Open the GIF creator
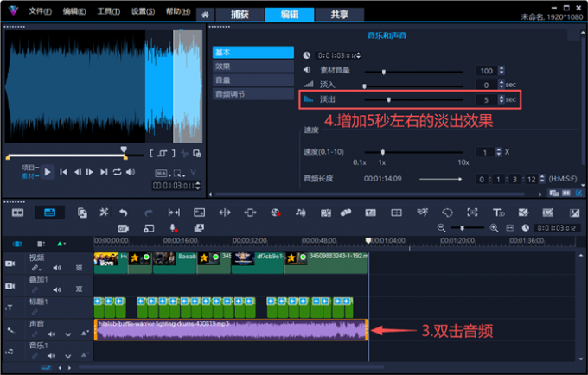 pos(124,228)
